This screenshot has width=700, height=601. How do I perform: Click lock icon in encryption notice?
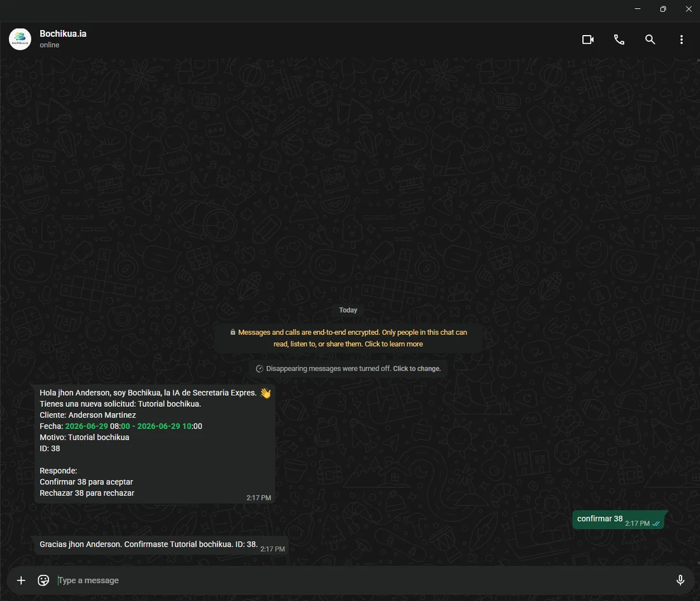click(232, 332)
